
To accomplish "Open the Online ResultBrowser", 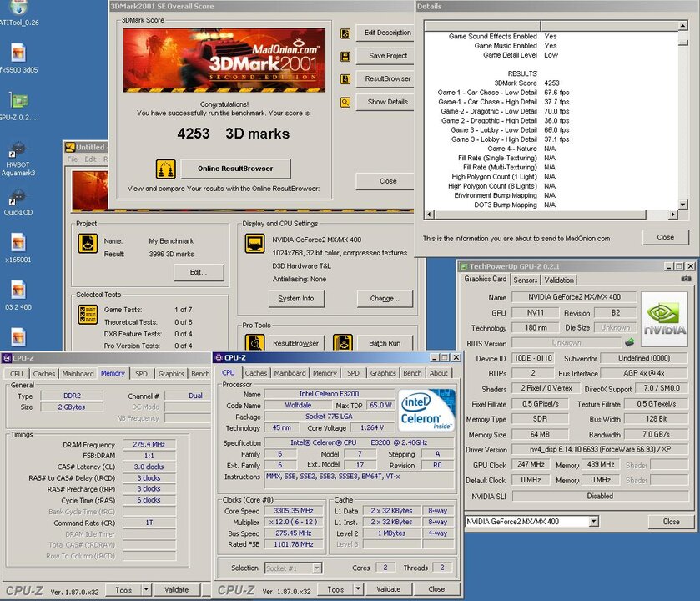I will click(x=235, y=169).
